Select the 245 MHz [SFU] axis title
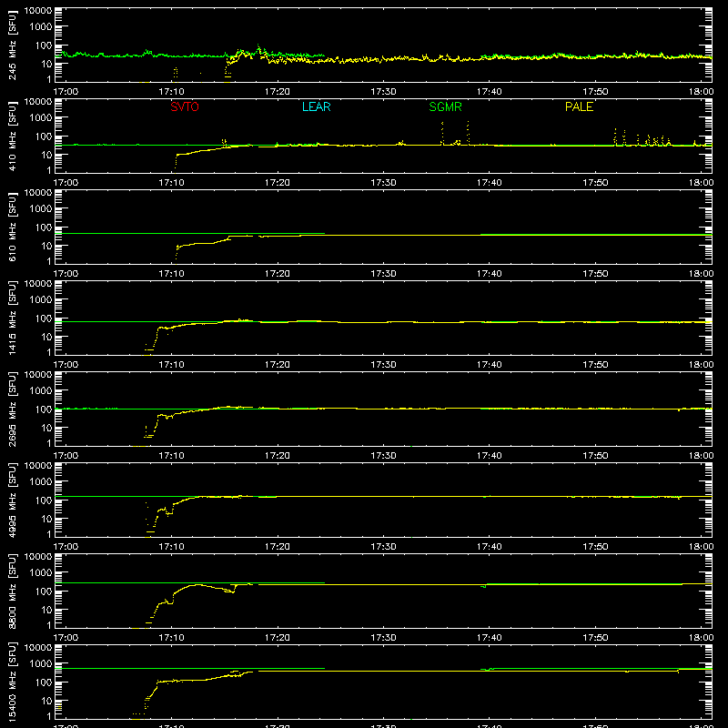The width and height of the screenshot is (728, 728). (x=12, y=45)
